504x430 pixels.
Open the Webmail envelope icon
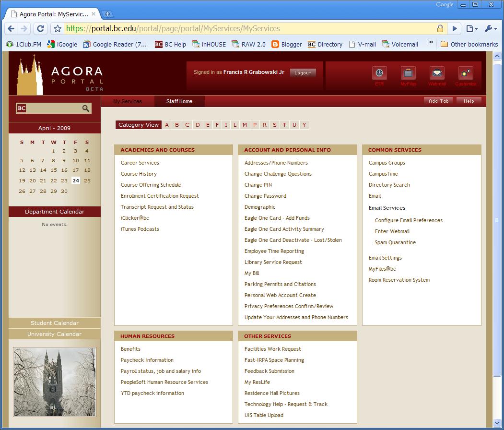[x=437, y=73]
